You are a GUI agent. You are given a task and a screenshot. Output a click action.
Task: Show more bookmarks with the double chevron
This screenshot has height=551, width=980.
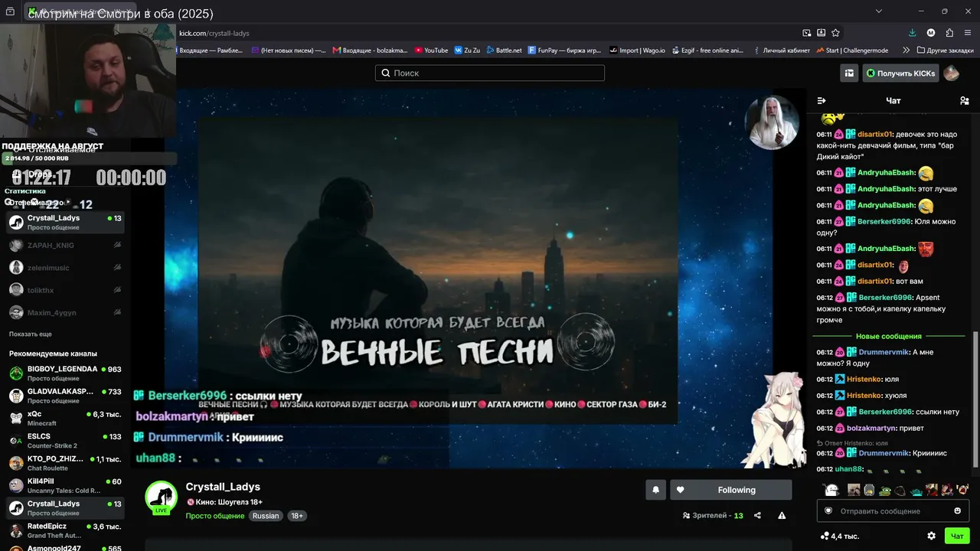[x=906, y=51]
